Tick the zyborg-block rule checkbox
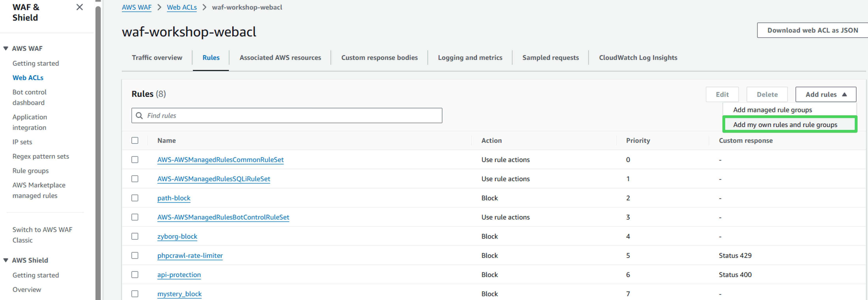The width and height of the screenshot is (868, 300). (x=135, y=236)
